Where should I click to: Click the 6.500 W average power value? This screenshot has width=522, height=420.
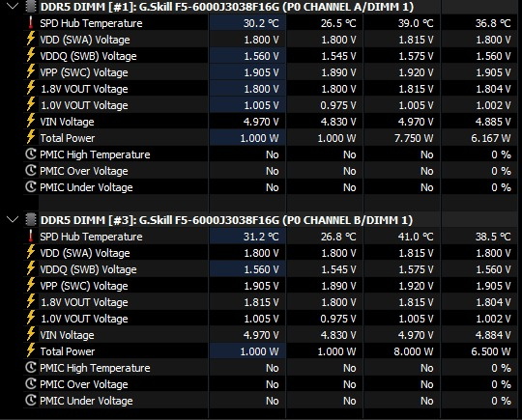coord(491,351)
